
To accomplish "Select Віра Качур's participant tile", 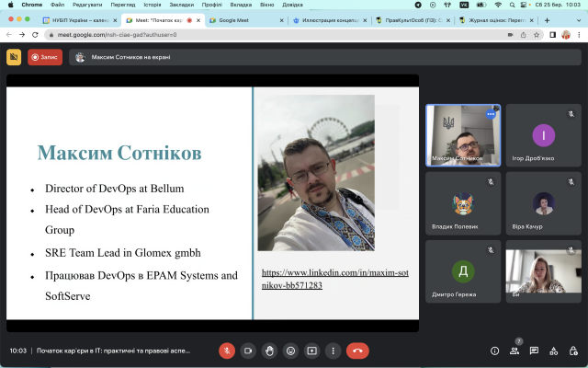I will click(543, 204).
